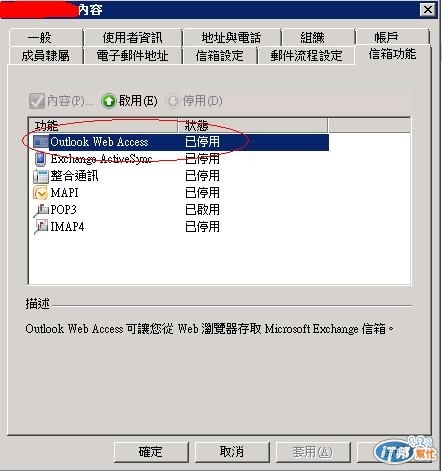Image resolution: width=442 pixels, height=471 pixels.
Task: Click the POP3 mailbox icon
Action: [41, 210]
